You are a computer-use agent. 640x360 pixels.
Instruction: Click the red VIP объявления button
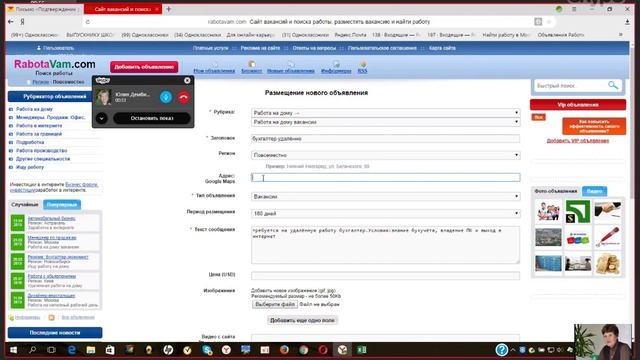point(578,105)
